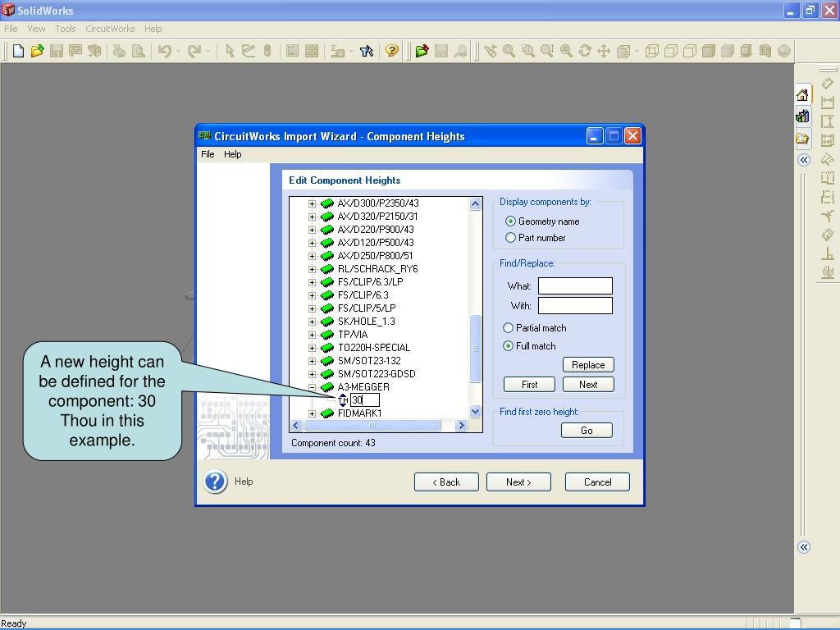Click the Undo arrow icon

pyautogui.click(x=164, y=51)
